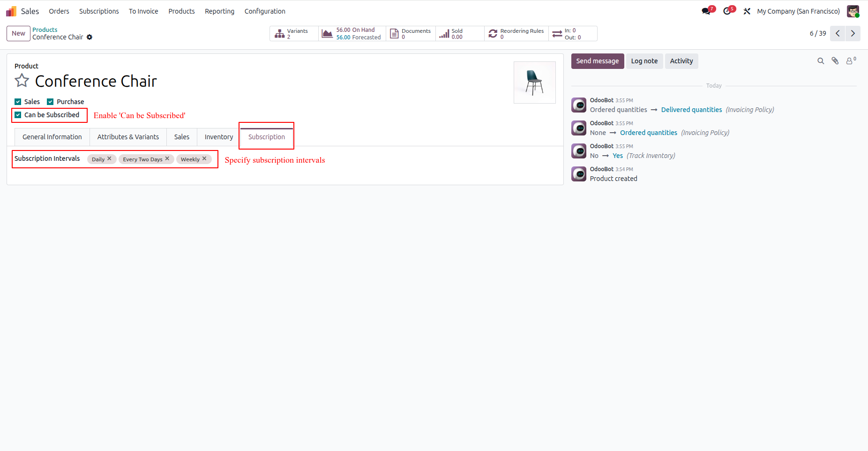Toggle the Purchase checkbox
Image resolution: width=868 pixels, height=451 pixels.
[x=50, y=102]
